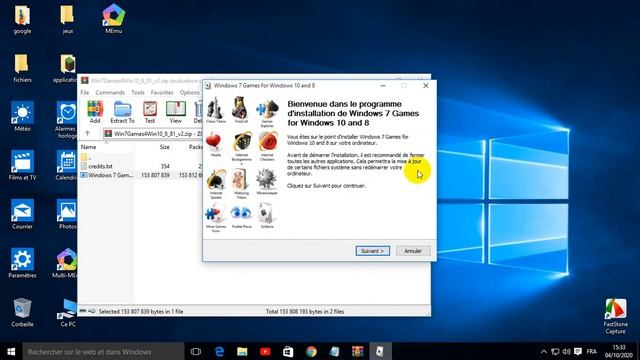Switch to WinRAR from the taskbar

358,351
